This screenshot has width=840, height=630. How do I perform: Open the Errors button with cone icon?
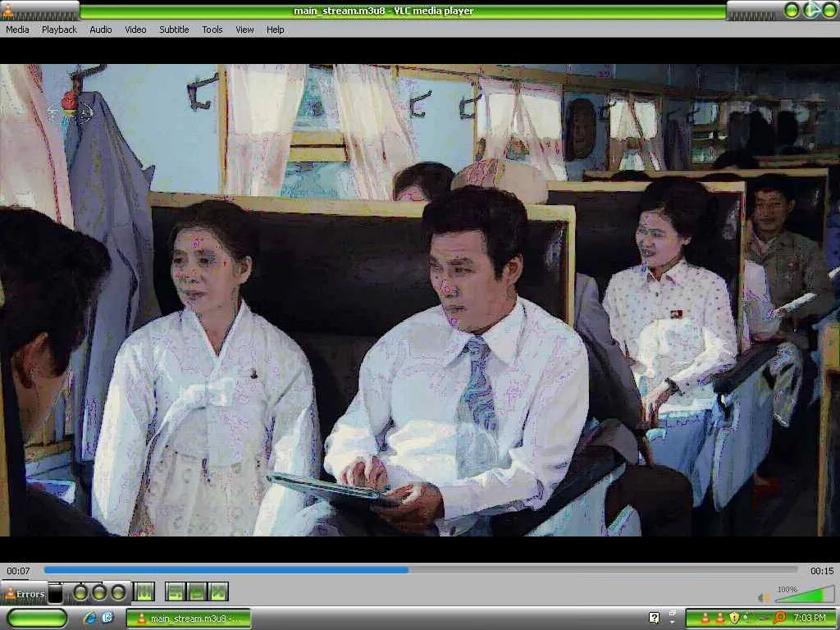24,594
